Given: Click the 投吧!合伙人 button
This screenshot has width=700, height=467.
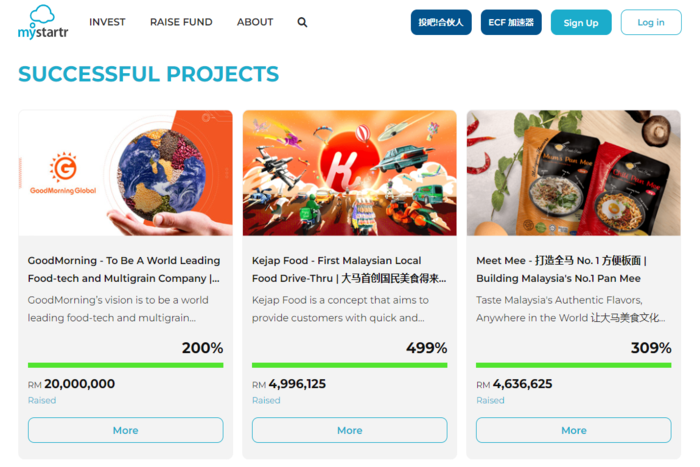Looking at the screenshot, I should tap(441, 22).
